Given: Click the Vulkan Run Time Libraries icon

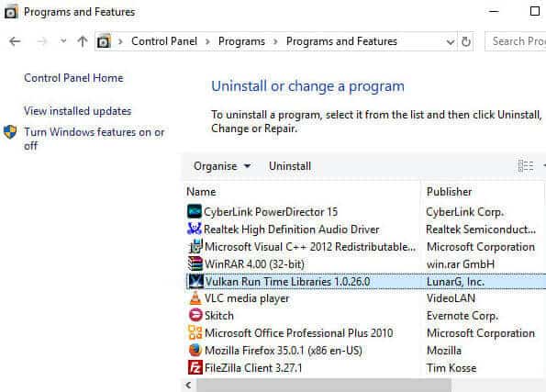Looking at the screenshot, I should (195, 281).
